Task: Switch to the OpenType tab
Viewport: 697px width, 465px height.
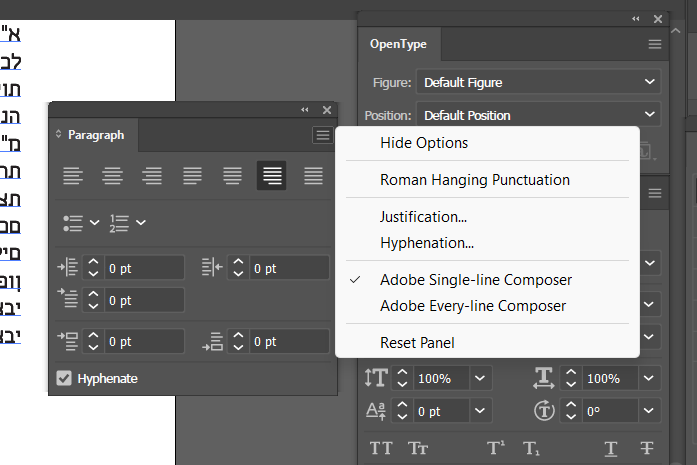Action: pos(398,44)
